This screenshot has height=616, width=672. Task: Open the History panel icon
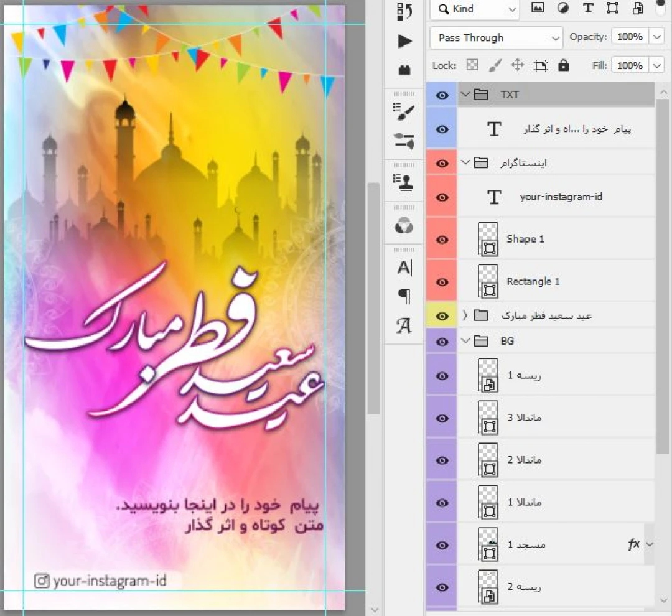click(x=404, y=11)
